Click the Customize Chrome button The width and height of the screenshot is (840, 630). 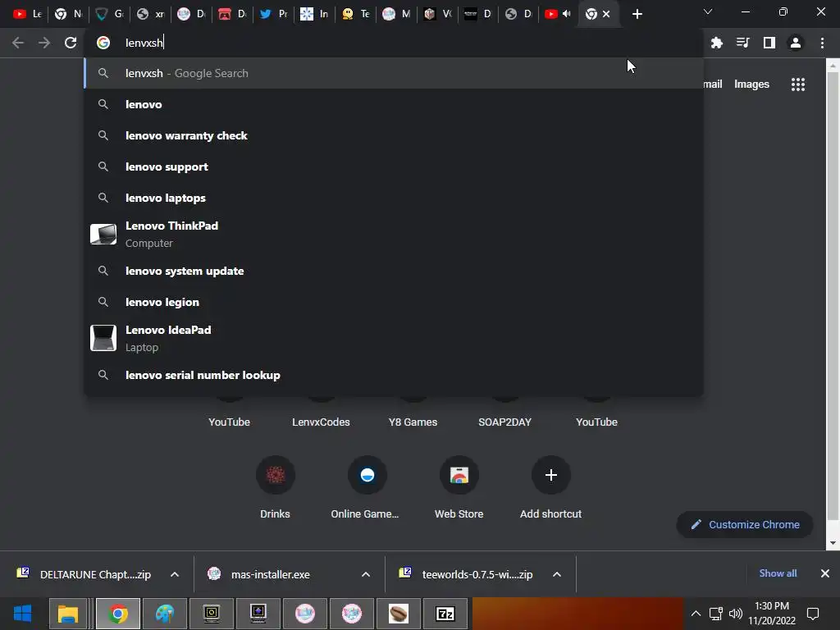coord(745,524)
